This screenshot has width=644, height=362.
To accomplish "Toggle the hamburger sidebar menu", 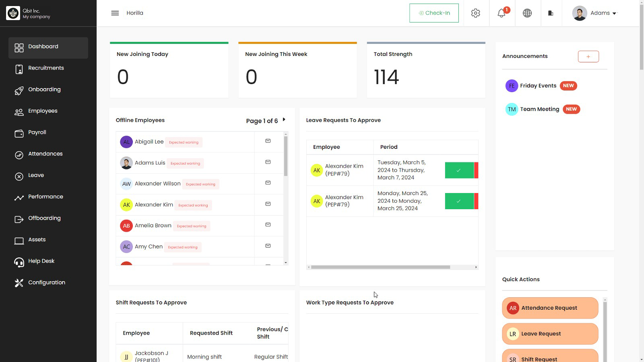I will point(115,13).
